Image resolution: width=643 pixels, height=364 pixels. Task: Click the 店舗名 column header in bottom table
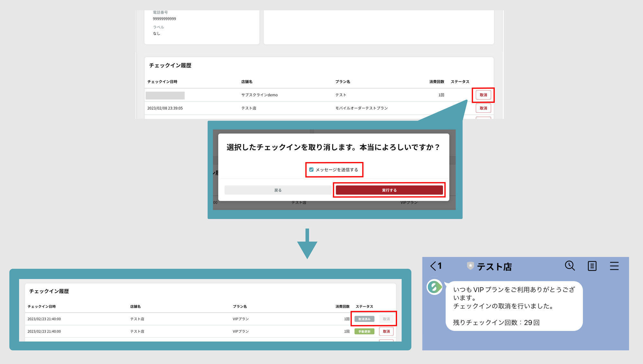point(135,306)
